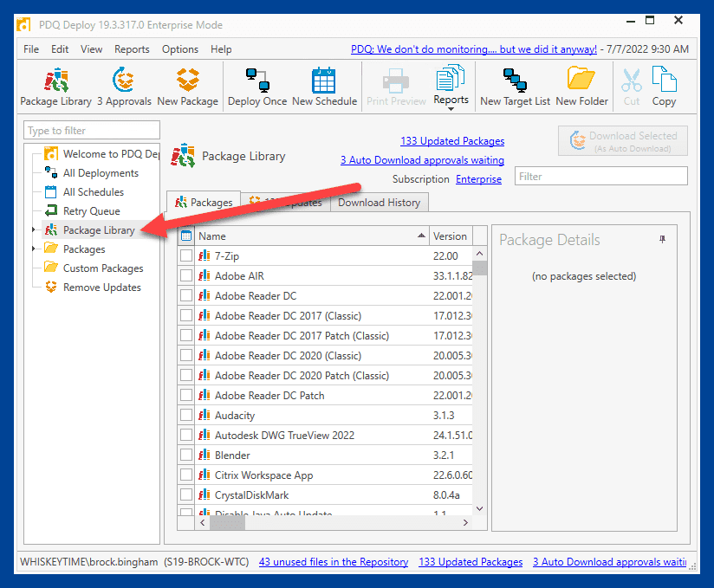Viewport: 714px width, 588px height.
Task: Check the Adobe Reader DC 2017 (Classic) checkbox
Action: point(185,316)
